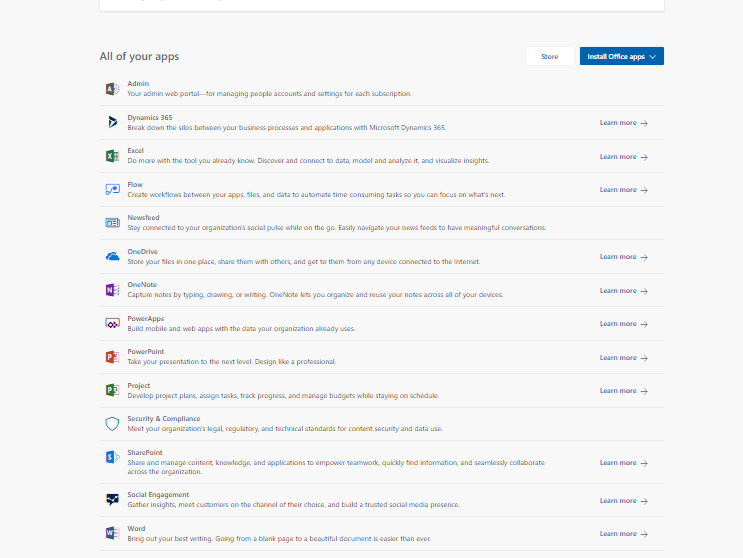Click the 'All of your apps' heading
743x558 pixels.
pos(139,56)
